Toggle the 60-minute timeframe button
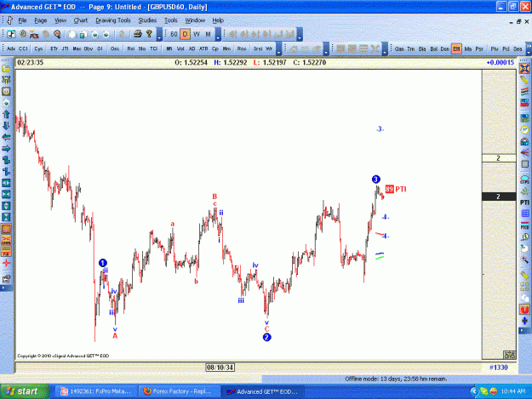 174,34
